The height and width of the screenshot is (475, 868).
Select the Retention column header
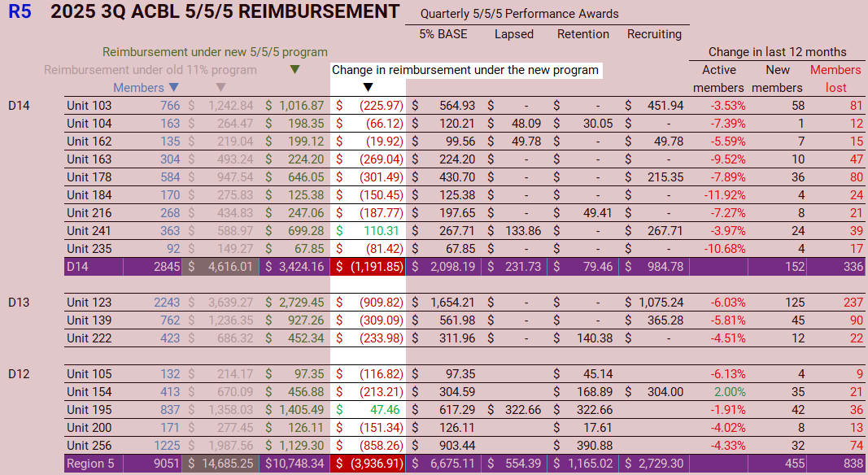[x=583, y=34]
